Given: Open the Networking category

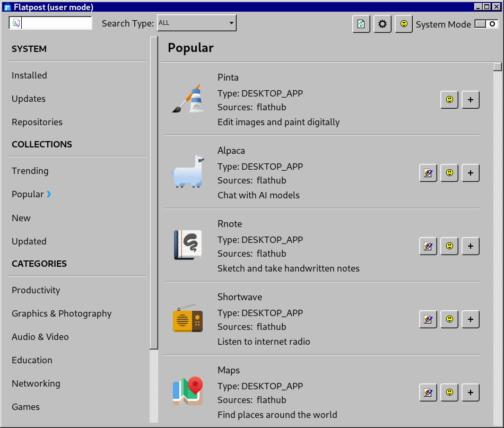Looking at the screenshot, I should coord(36,383).
